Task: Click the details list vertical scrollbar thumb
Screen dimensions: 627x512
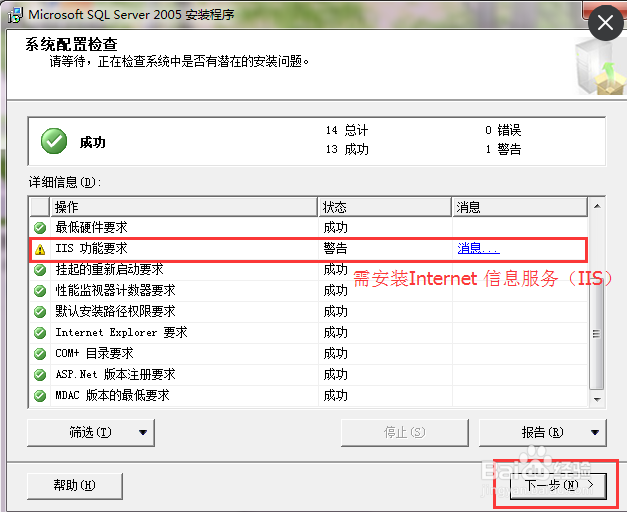Action: click(597, 333)
